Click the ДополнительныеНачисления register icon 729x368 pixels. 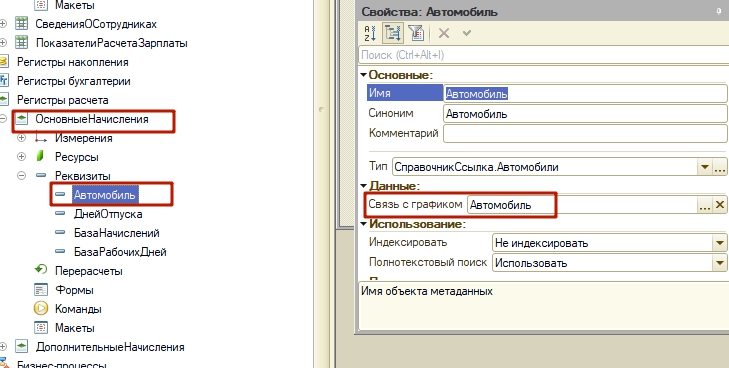[21, 347]
